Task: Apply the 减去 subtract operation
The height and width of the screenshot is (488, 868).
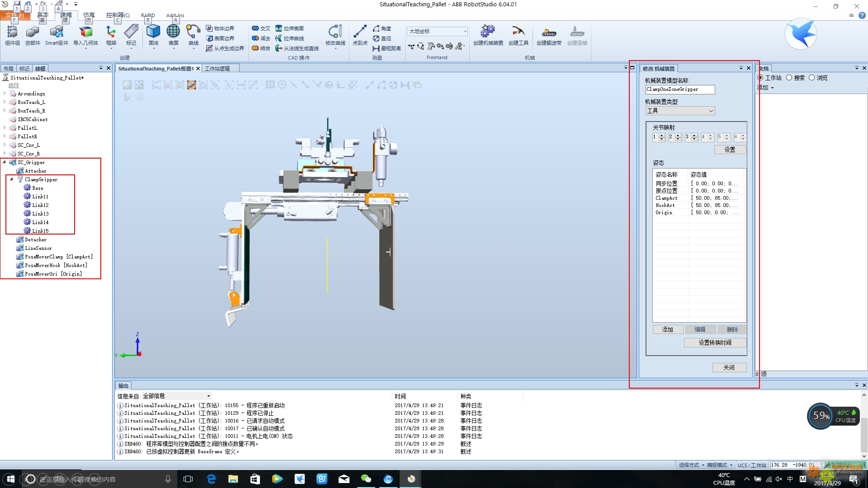Action: pos(261,38)
